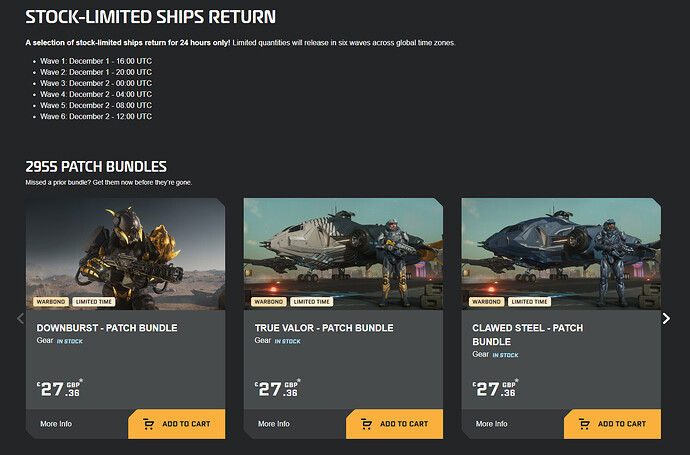Screen dimensions: 690x455
Task: Add Downburst Patch Bundle to cart
Action: click(x=177, y=424)
